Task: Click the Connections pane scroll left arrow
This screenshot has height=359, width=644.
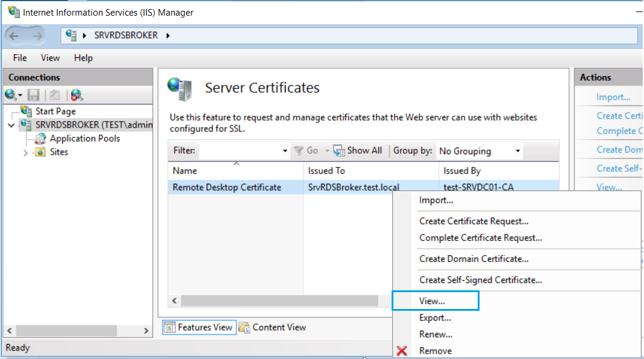Action: point(10,331)
